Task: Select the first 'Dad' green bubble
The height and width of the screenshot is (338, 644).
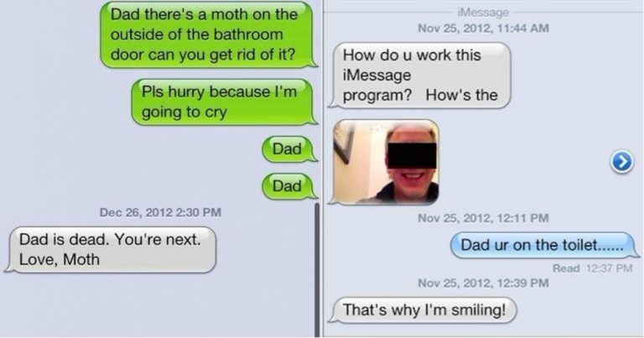Action: (x=288, y=148)
